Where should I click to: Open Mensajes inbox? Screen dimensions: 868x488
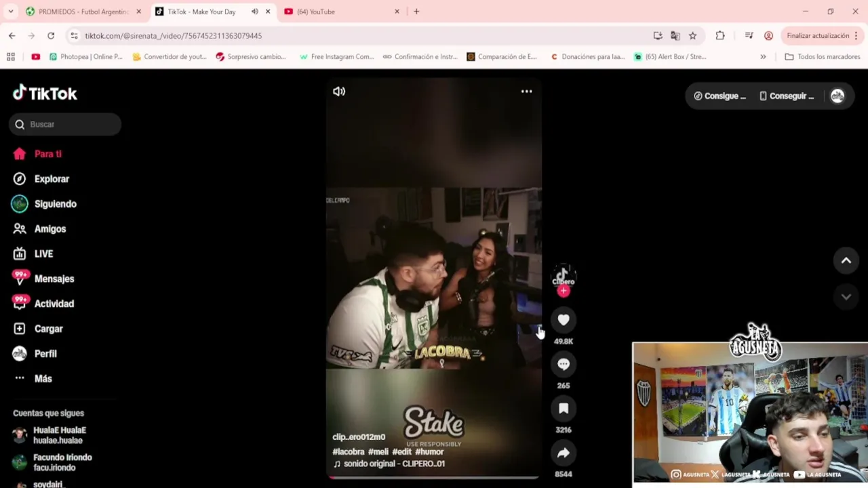[44, 279]
